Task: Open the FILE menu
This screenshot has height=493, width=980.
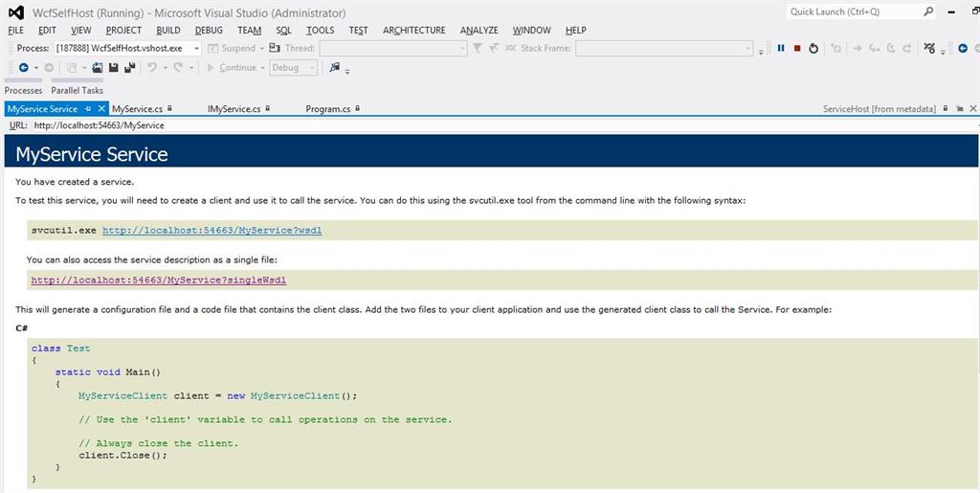Action: click(x=15, y=30)
